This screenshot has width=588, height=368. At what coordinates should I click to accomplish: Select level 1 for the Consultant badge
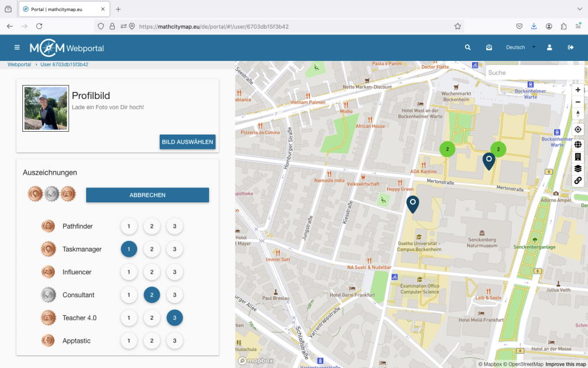129,295
